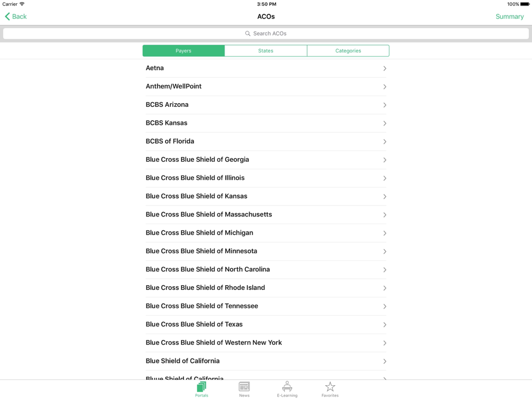Click chevron beside Blue Cross Western New York
The width and height of the screenshot is (532, 399).
[x=385, y=343]
